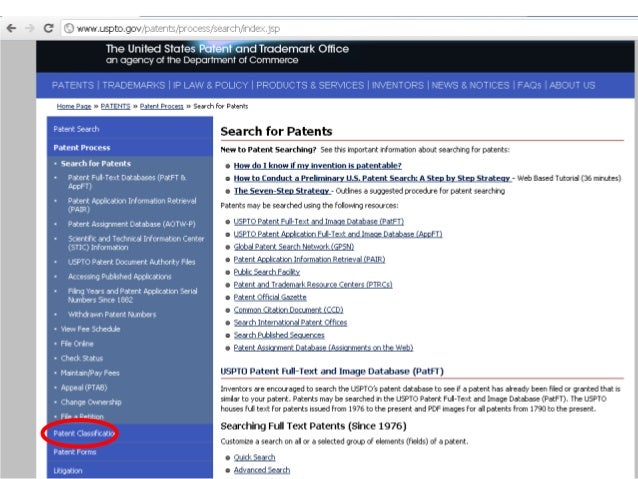This screenshot has height=479, width=638.
Task: Open Litigation sidebar section
Action: pyautogui.click(x=68, y=471)
